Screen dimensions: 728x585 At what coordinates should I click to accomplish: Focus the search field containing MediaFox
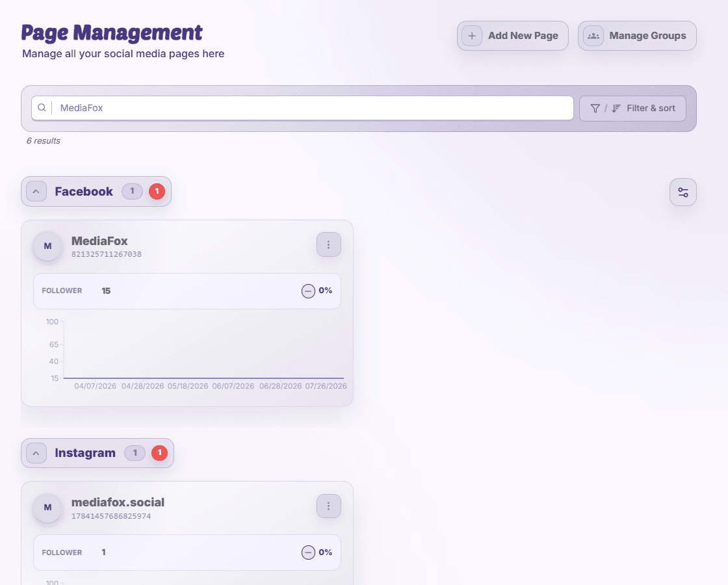point(302,108)
